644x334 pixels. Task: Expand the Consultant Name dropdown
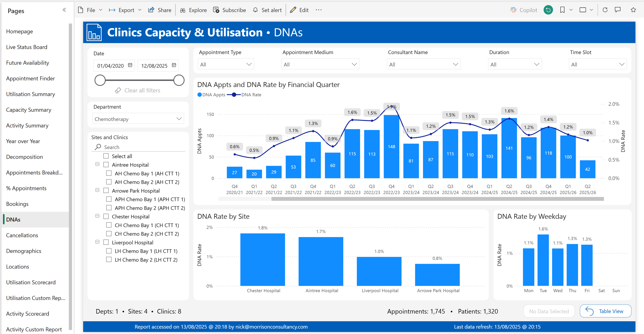click(423, 64)
